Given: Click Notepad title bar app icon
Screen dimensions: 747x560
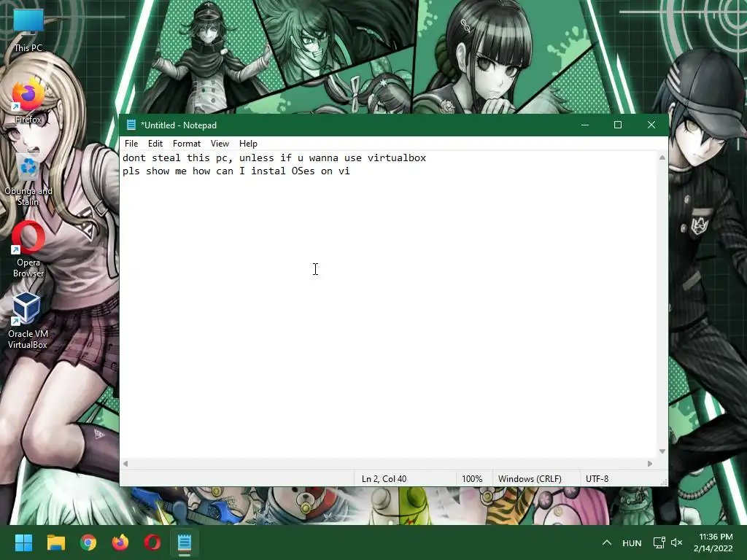Looking at the screenshot, I should [131, 125].
